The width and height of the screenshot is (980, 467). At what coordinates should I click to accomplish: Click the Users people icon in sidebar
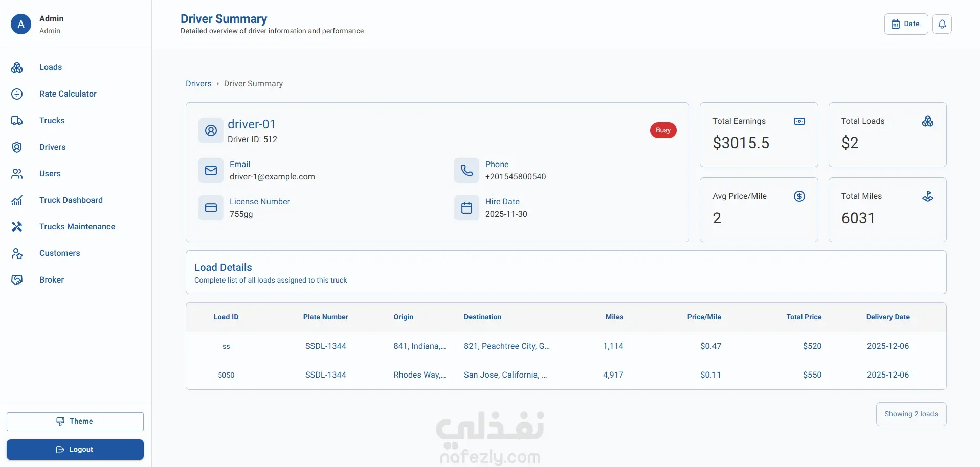[17, 174]
